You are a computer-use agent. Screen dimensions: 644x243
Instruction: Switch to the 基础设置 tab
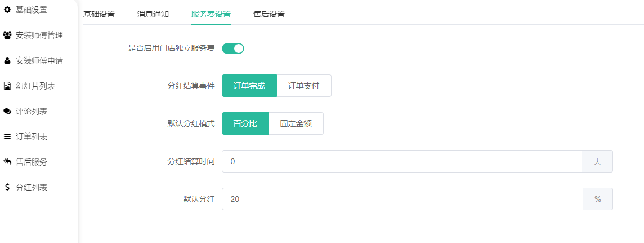99,14
